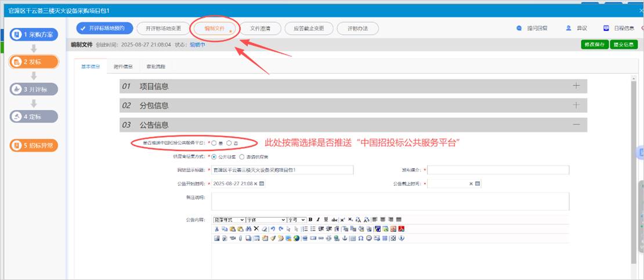This screenshot has height=280, width=644.
Task: Collapse the 03 公告信息 section
Action: 576,124
